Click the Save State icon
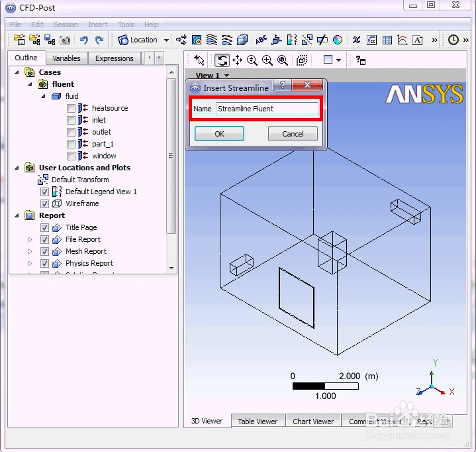 click(50, 40)
